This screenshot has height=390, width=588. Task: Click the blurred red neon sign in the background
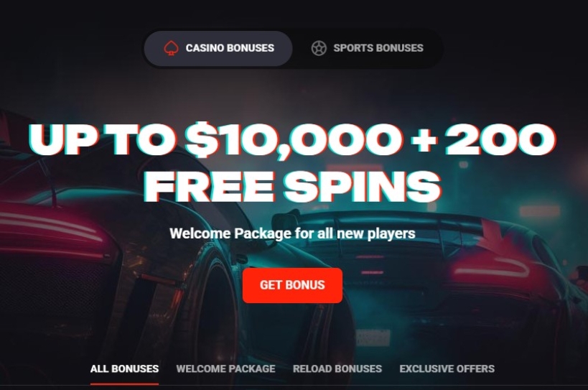pyautogui.click(x=539, y=210)
